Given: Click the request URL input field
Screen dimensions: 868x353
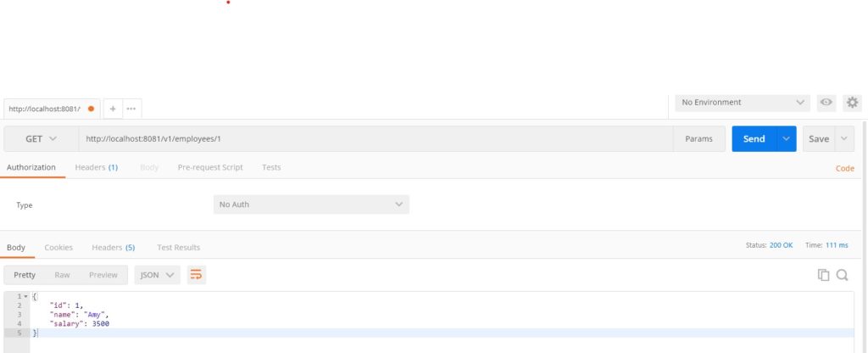Looking at the screenshot, I should tap(373, 139).
